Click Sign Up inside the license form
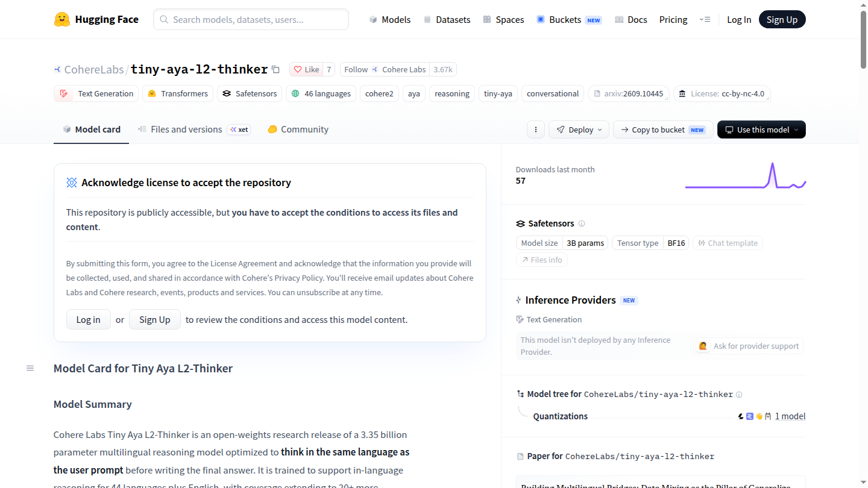868x488 pixels. click(x=155, y=319)
